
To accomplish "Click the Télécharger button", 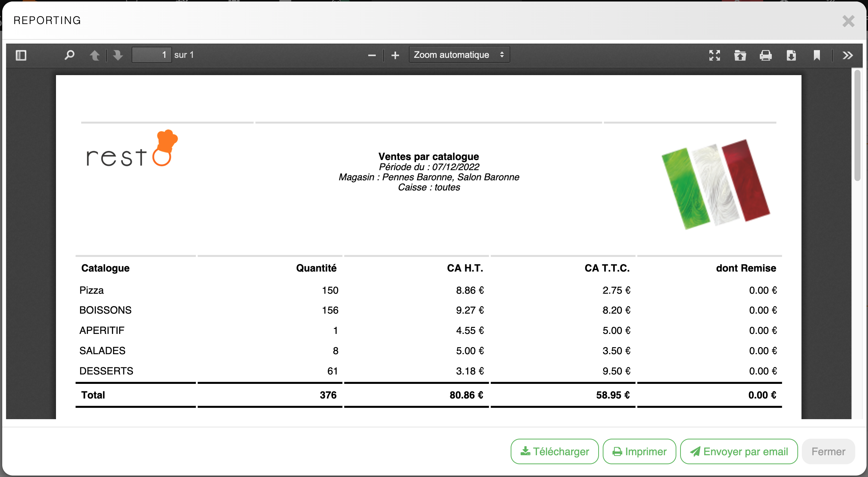I will pyautogui.click(x=554, y=451).
